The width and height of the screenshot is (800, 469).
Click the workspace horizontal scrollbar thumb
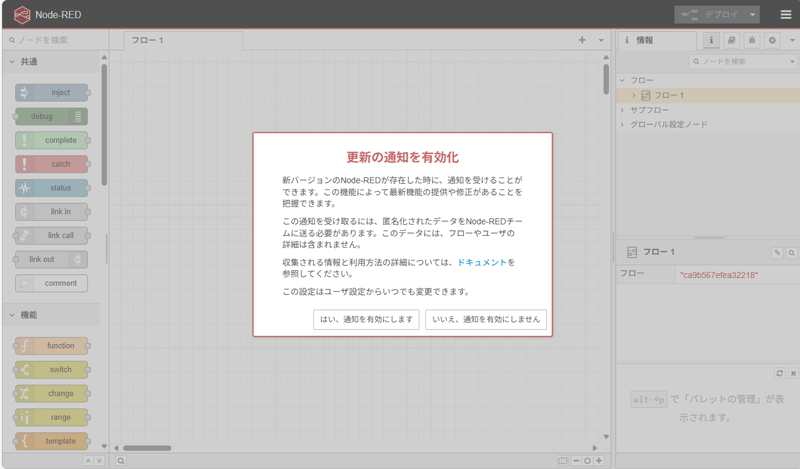coord(147,448)
